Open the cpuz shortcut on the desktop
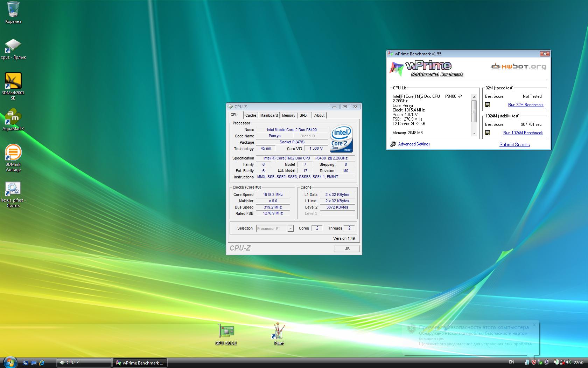This screenshot has height=368, width=588. [13, 49]
